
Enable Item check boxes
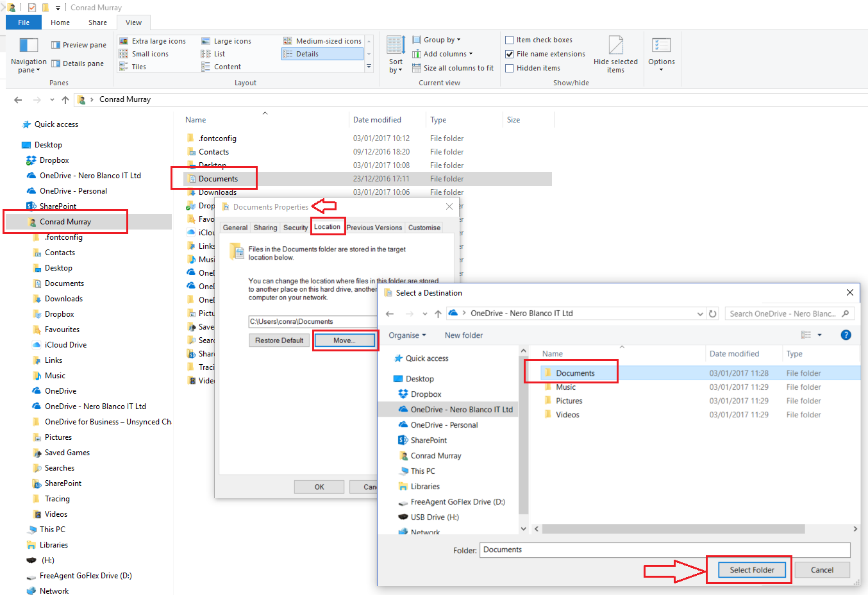click(538, 40)
